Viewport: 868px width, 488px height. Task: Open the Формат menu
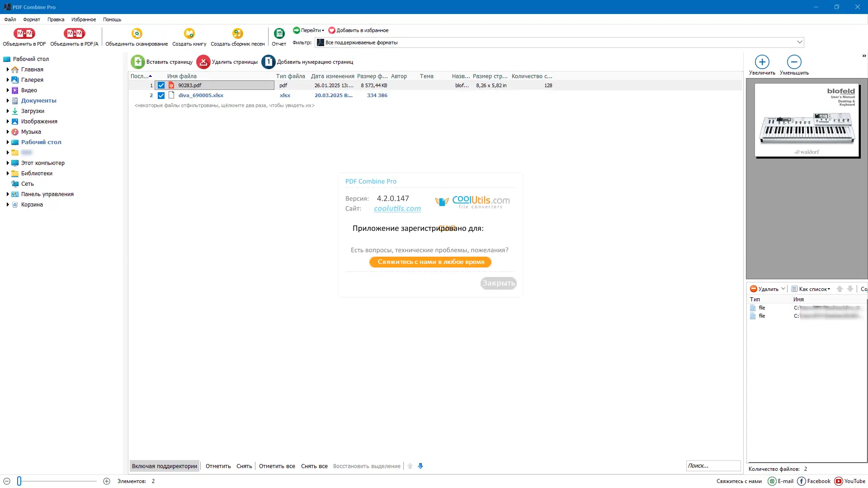pyautogui.click(x=32, y=19)
